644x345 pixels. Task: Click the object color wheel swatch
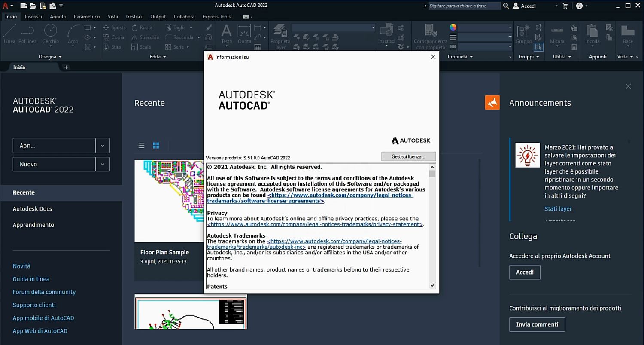click(x=453, y=27)
